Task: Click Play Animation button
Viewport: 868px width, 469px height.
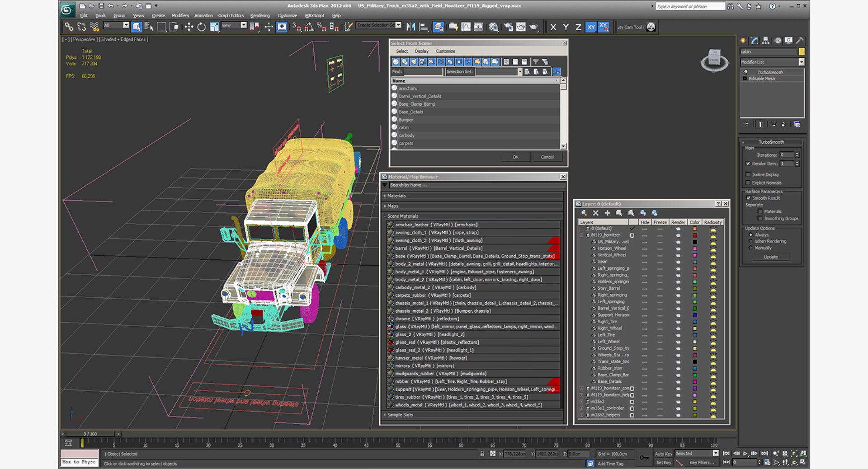Action: tap(745, 453)
